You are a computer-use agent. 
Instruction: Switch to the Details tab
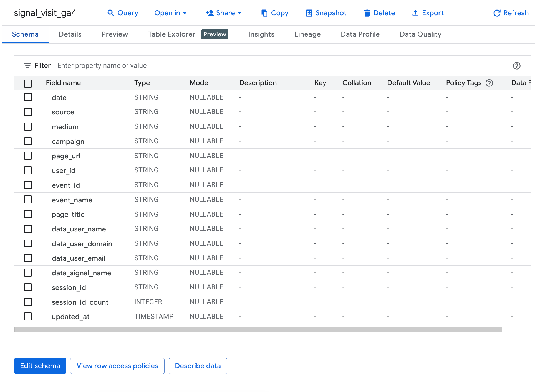click(70, 34)
